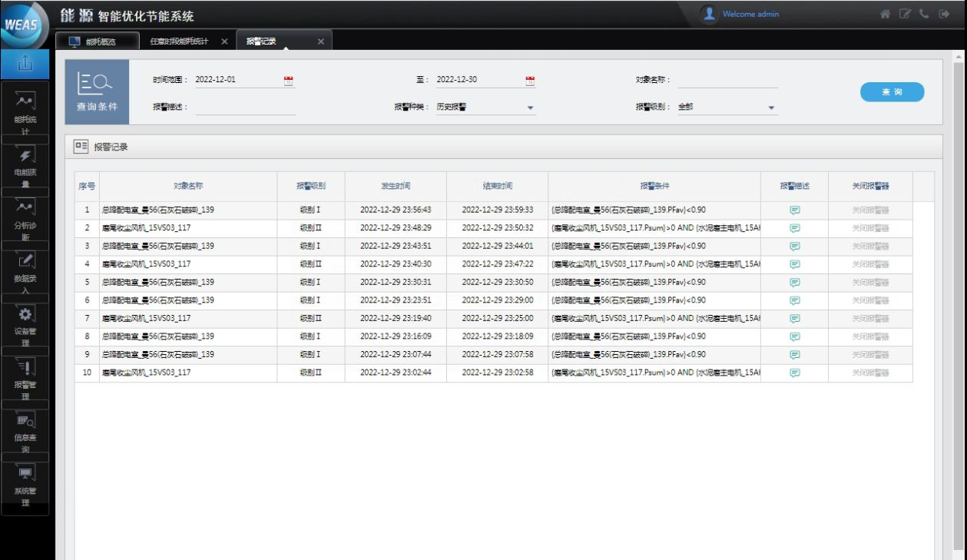Close the 报警记录 tab
967x560 pixels.
[x=321, y=41]
